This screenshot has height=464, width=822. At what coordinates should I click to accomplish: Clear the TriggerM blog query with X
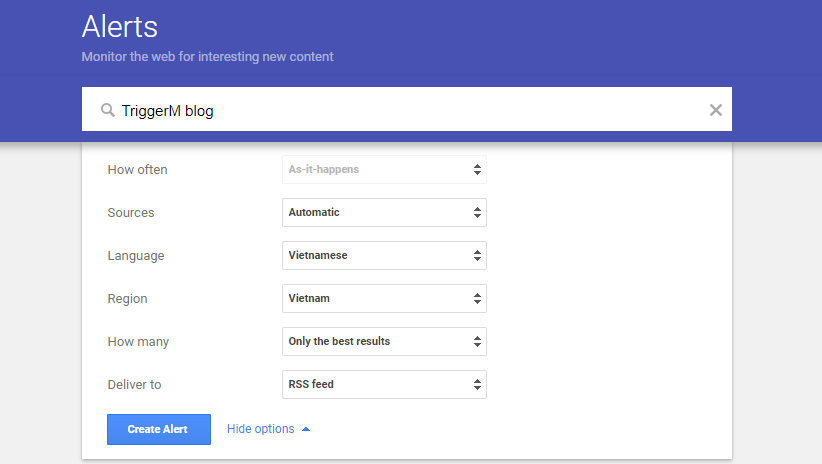(x=715, y=110)
